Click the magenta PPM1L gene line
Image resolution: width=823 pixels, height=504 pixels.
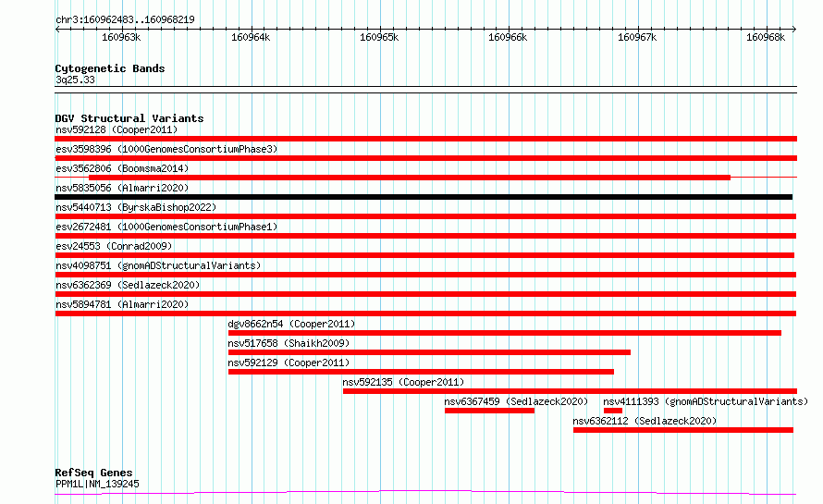coord(425,493)
